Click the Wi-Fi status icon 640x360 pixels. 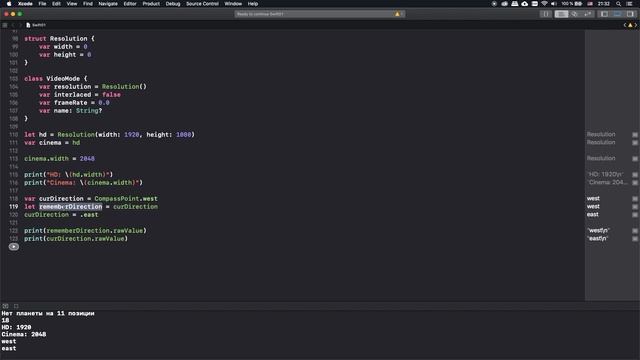pos(544,4)
